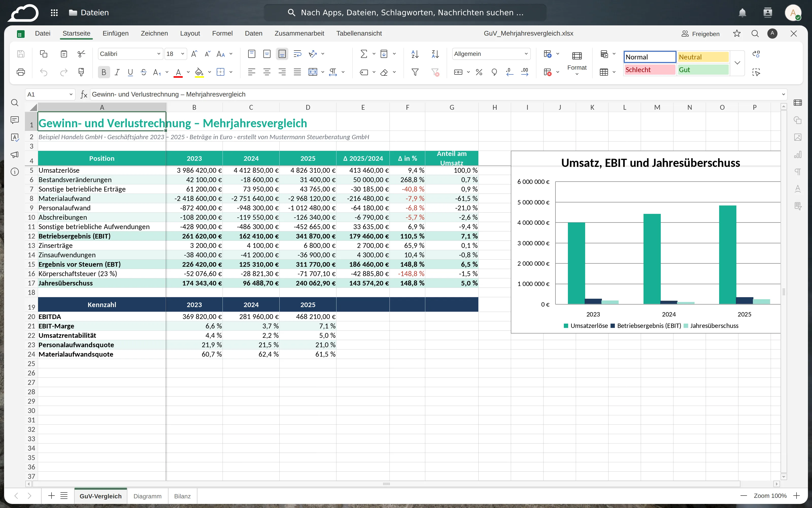The image size is (812, 508).
Task: Click the Print icon in toolbar
Action: click(x=21, y=72)
